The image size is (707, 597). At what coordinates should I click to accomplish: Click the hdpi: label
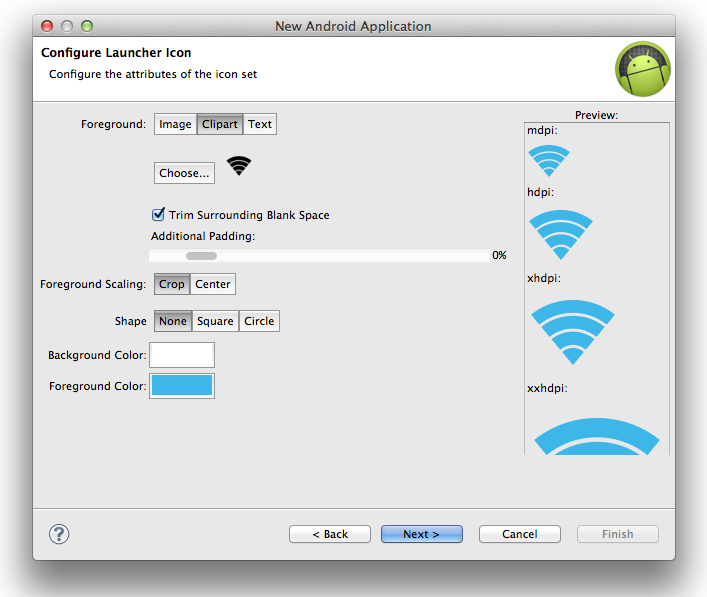(x=540, y=192)
